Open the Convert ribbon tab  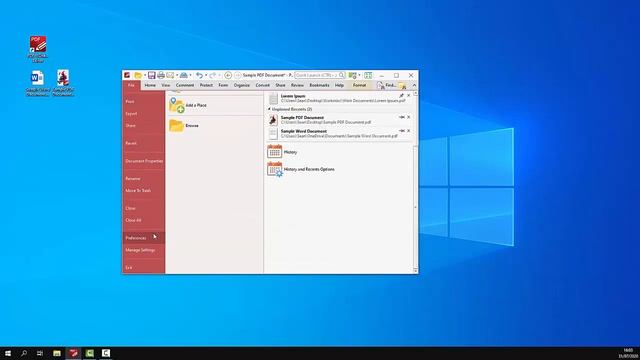[262, 85]
